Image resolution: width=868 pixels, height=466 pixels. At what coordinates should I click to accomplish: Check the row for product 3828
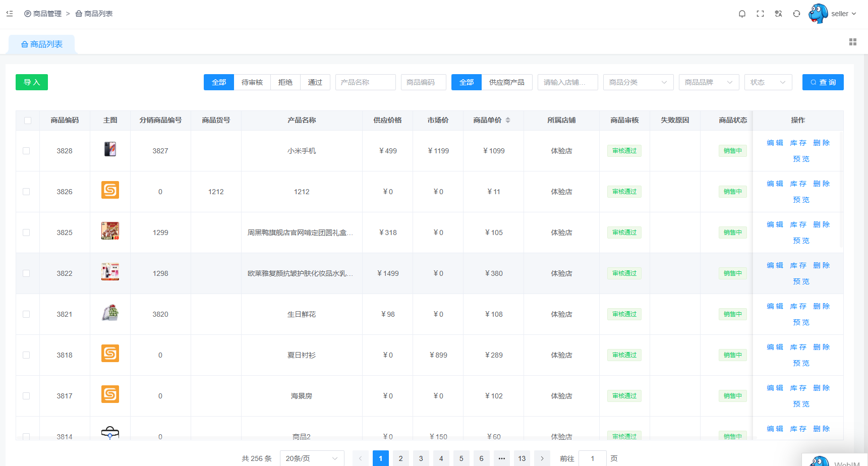[26, 151]
